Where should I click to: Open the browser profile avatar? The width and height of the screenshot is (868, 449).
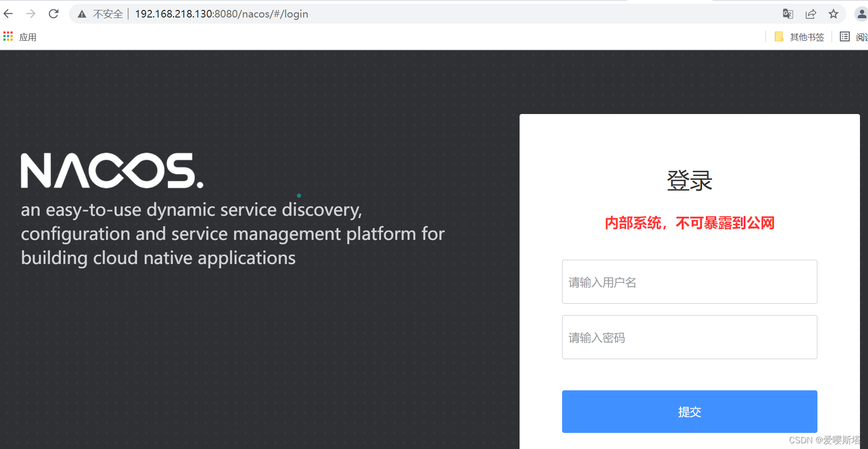861,14
